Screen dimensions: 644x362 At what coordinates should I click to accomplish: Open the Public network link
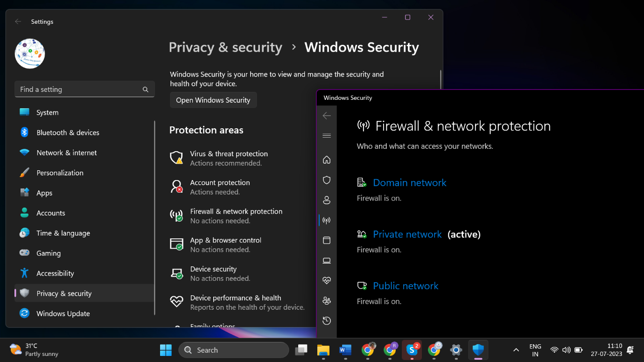click(x=406, y=286)
